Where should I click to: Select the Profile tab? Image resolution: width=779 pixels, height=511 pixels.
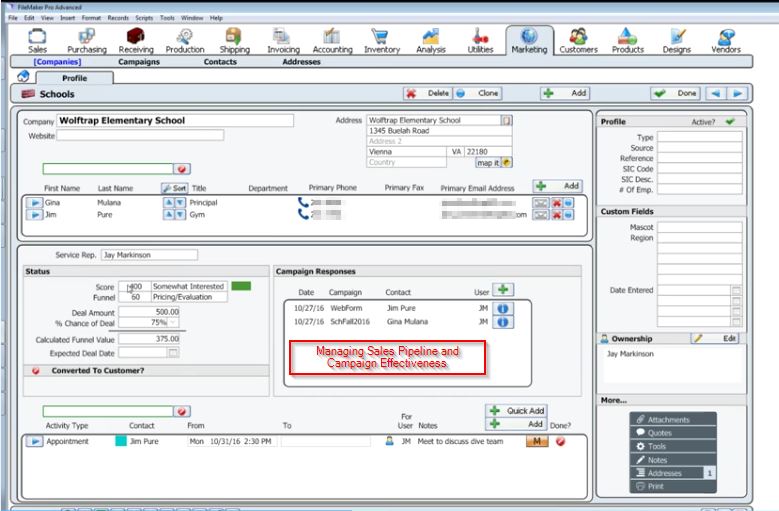click(75, 78)
